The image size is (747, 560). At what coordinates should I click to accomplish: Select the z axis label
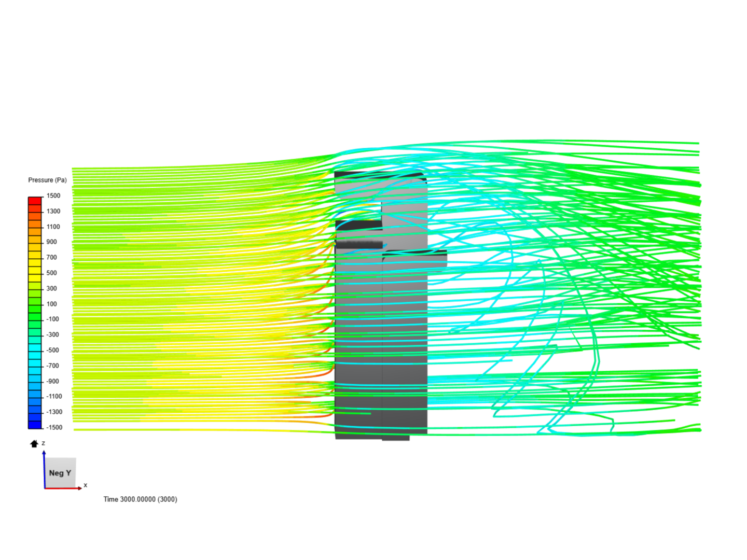click(43, 443)
